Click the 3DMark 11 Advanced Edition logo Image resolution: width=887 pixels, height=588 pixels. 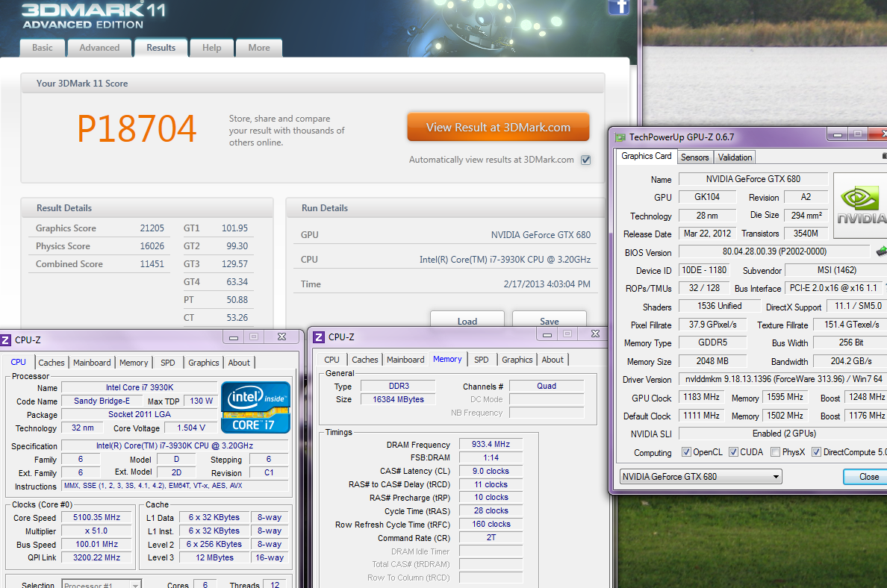point(93,16)
